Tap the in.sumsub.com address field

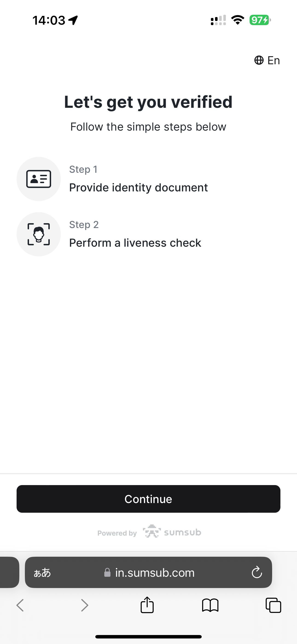tap(148, 572)
